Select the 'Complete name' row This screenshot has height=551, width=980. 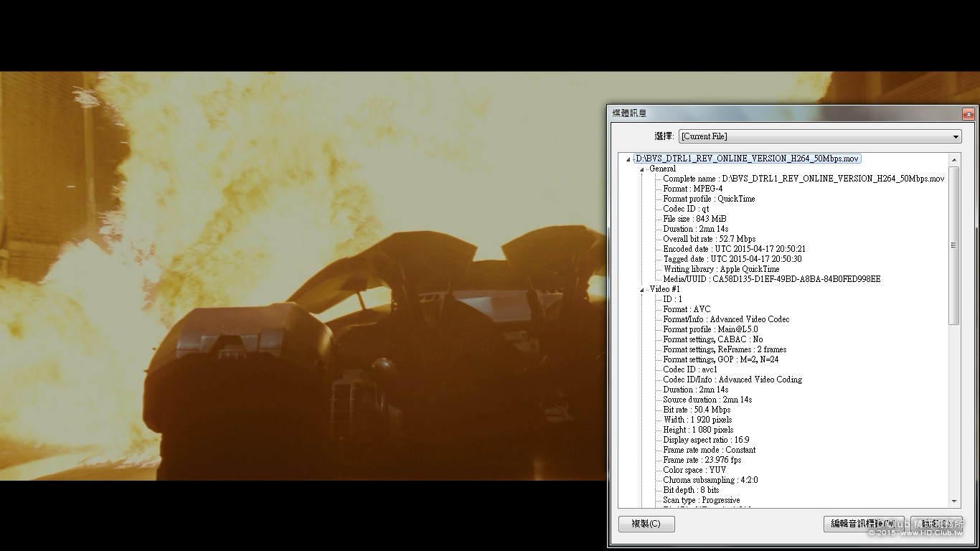point(804,179)
